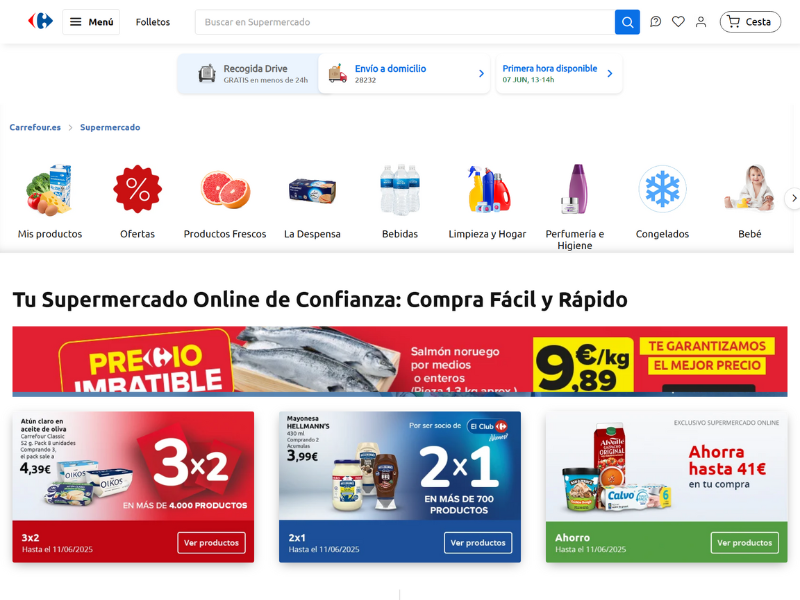The image size is (800, 600).
Task: Open the Congelados snowflake category
Action: click(x=662, y=189)
